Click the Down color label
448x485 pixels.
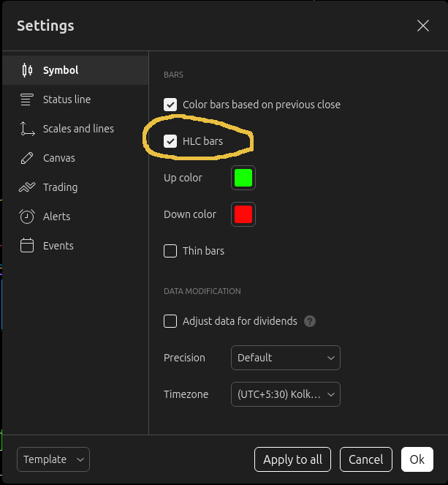(x=190, y=214)
